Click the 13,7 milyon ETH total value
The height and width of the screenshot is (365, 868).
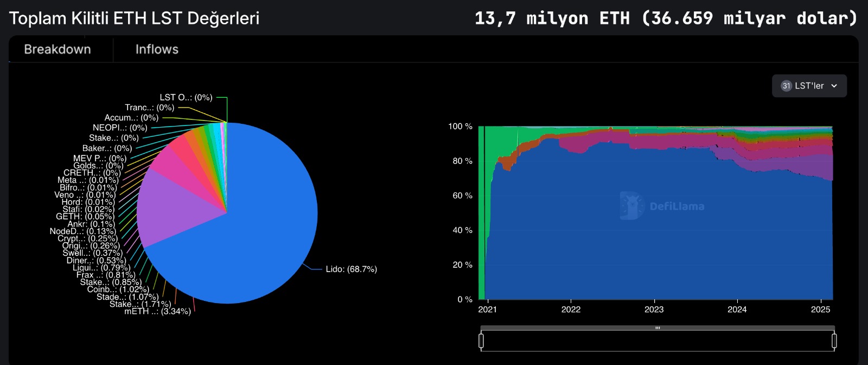click(666, 18)
